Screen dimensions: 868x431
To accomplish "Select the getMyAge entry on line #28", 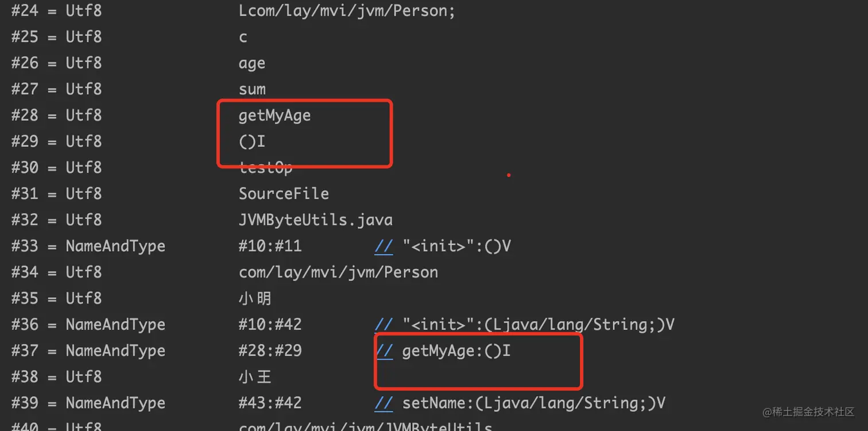I will (x=274, y=116).
